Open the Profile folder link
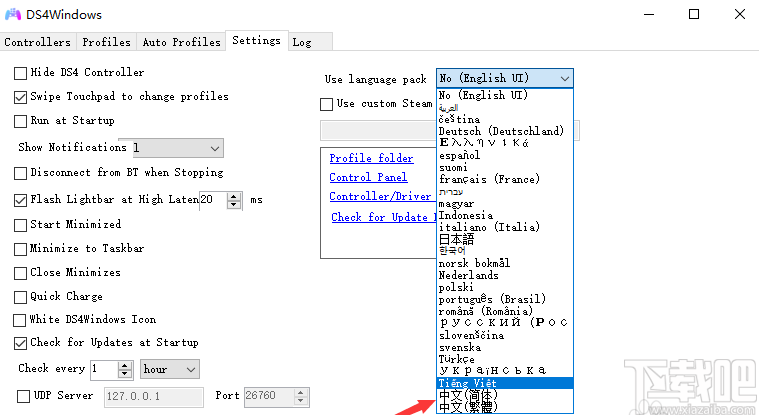The image size is (759, 415). point(371,158)
